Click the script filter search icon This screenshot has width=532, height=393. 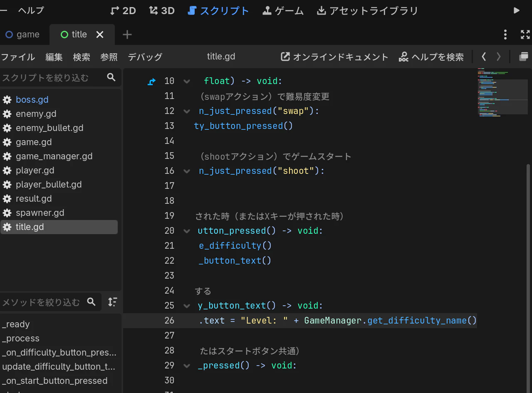point(111,77)
